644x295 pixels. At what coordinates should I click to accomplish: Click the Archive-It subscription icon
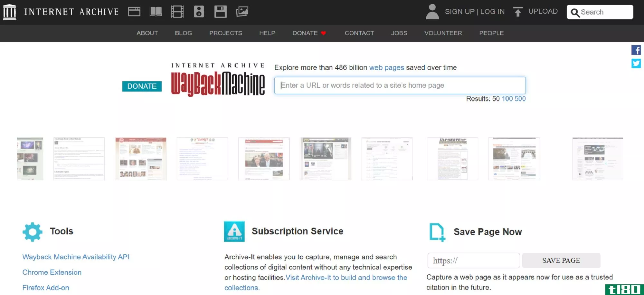(234, 231)
